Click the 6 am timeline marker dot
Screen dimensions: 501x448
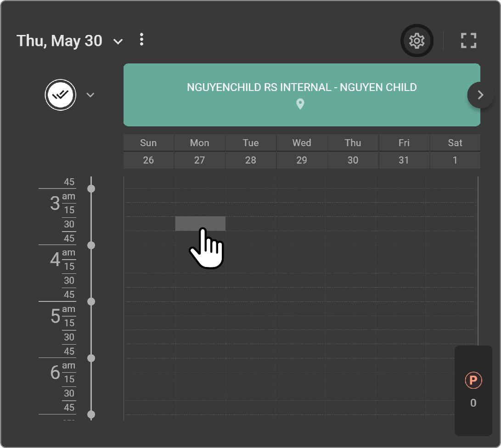[x=91, y=358]
